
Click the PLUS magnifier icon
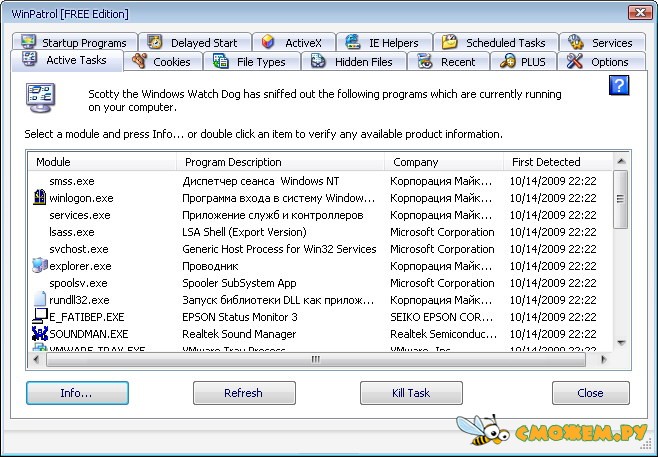(x=508, y=61)
